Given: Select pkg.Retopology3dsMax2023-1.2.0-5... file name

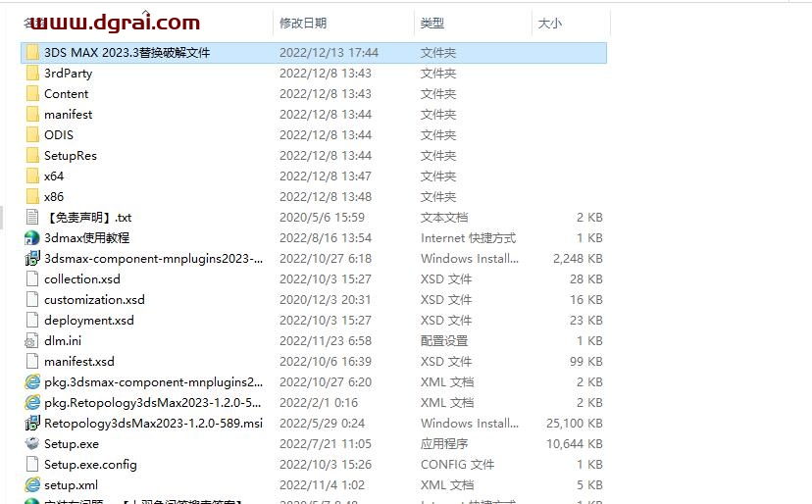Looking at the screenshot, I should (152, 402).
